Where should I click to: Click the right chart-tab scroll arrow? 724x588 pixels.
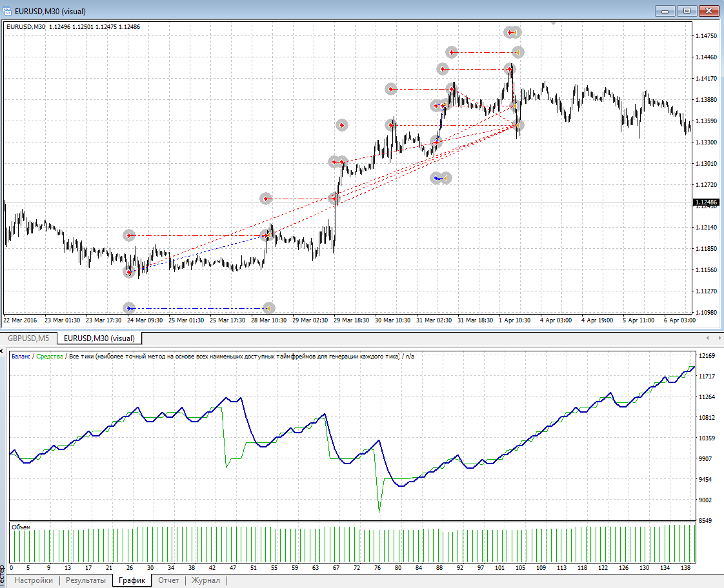click(x=719, y=338)
